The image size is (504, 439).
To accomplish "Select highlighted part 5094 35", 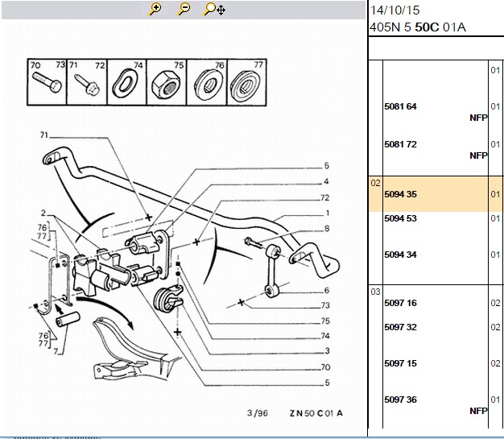I will 400,194.
